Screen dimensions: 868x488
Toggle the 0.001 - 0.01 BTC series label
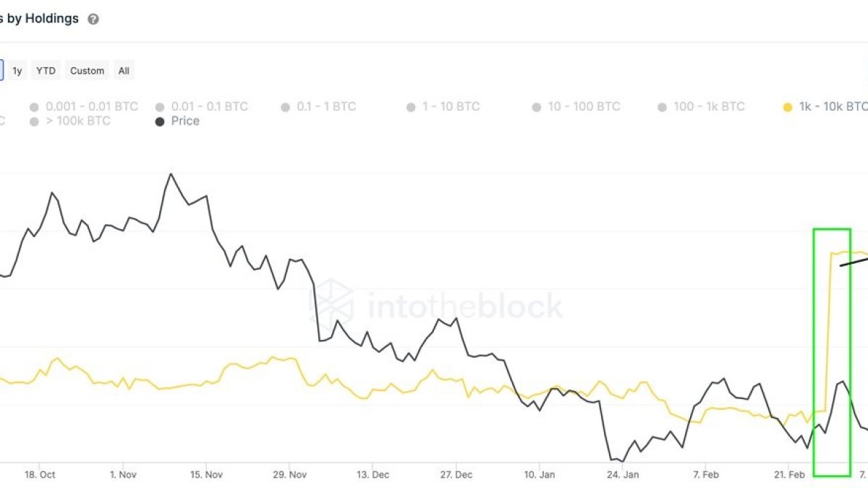90,107
